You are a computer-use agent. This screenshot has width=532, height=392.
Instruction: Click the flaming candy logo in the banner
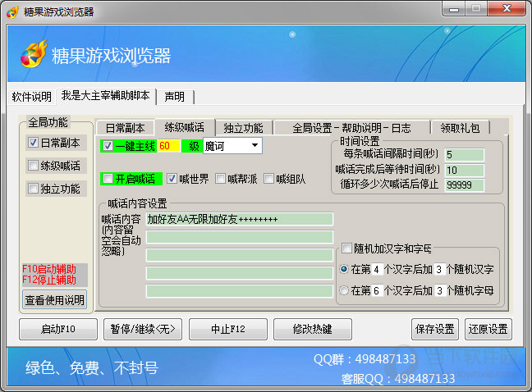click(34, 54)
